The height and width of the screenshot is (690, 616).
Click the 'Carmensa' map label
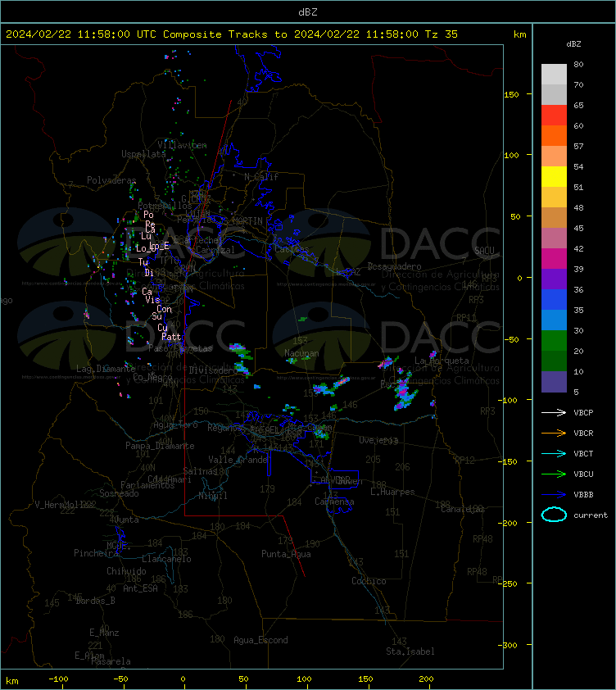click(x=334, y=502)
